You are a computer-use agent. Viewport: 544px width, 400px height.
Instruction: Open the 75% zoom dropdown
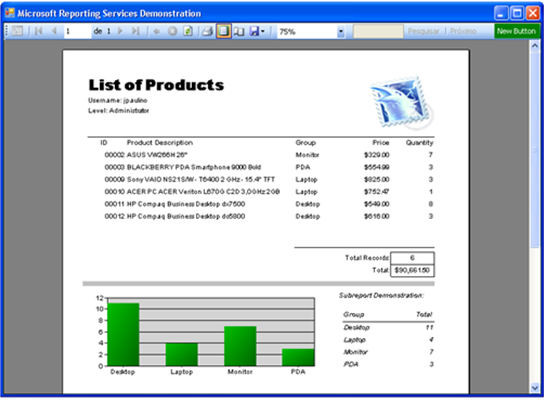341,32
